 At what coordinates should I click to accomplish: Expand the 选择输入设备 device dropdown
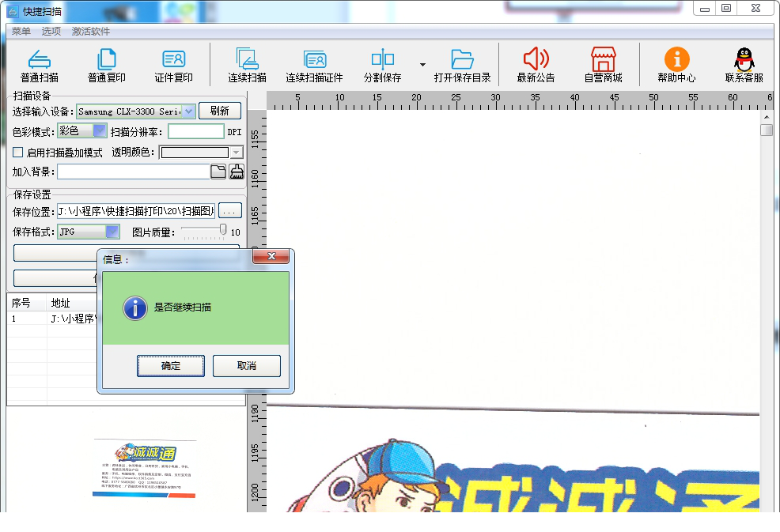pos(188,111)
